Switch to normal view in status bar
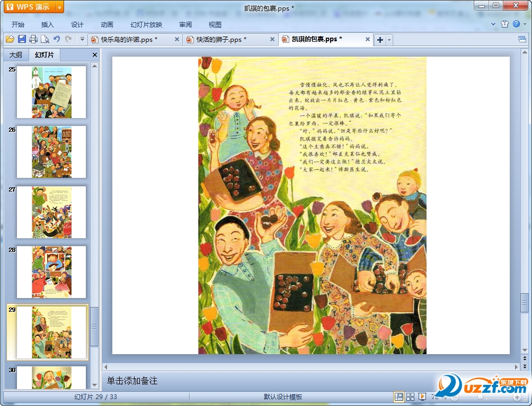 (x=399, y=396)
